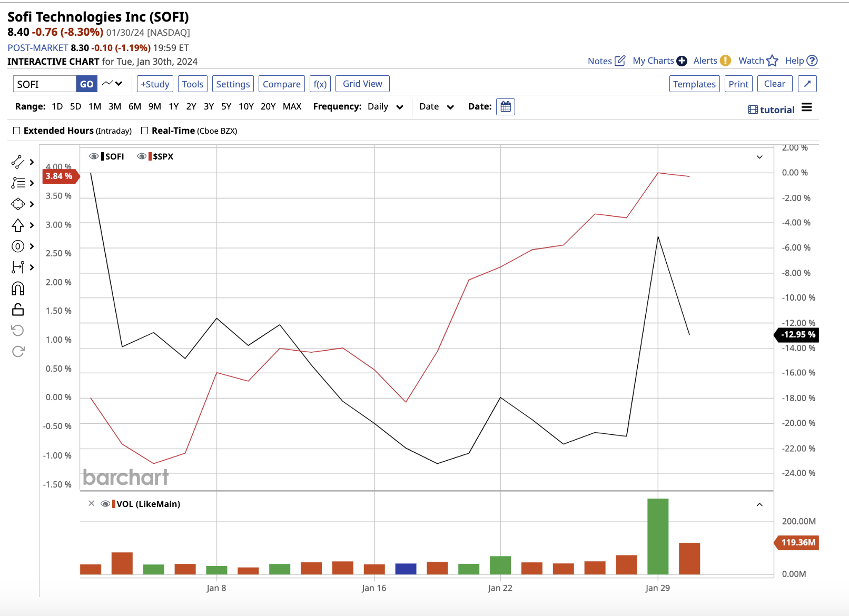Clear the chart drawings
Screen dimensions: 849x616
pos(775,84)
